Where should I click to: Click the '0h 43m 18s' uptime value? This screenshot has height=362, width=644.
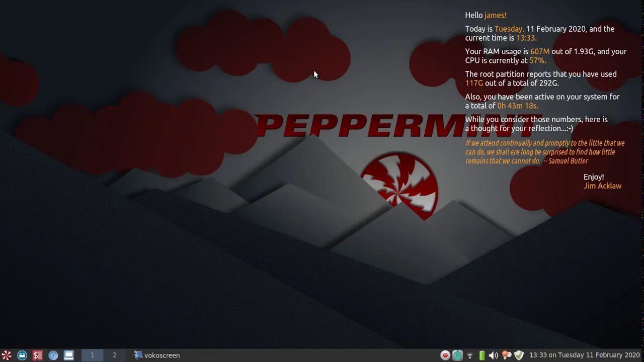(x=518, y=106)
